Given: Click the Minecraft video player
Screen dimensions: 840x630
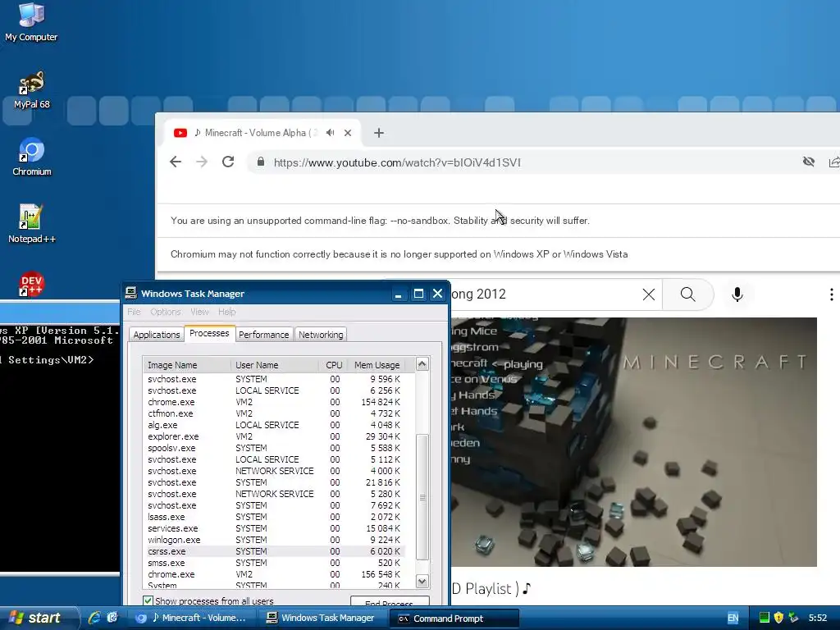Looking at the screenshot, I should tap(634, 442).
